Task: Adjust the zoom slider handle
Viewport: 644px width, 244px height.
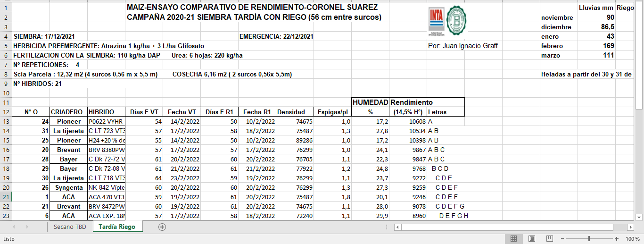Action: pos(589,239)
